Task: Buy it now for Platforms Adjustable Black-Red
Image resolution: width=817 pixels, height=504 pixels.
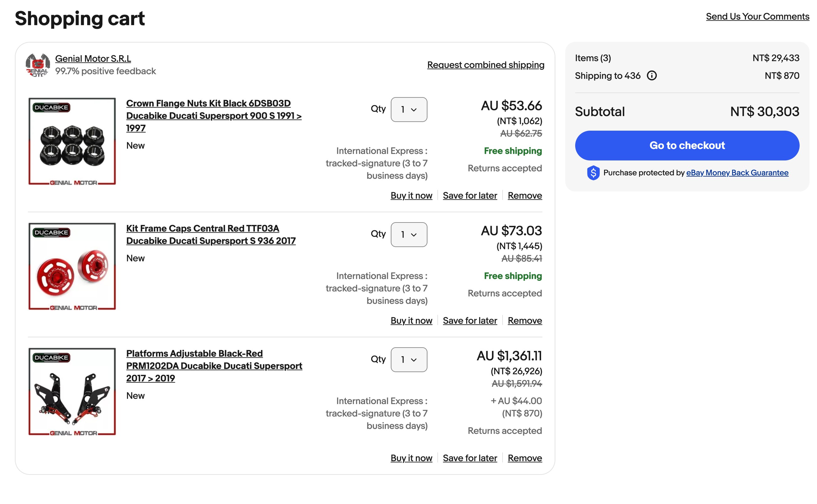Action: coord(411,458)
